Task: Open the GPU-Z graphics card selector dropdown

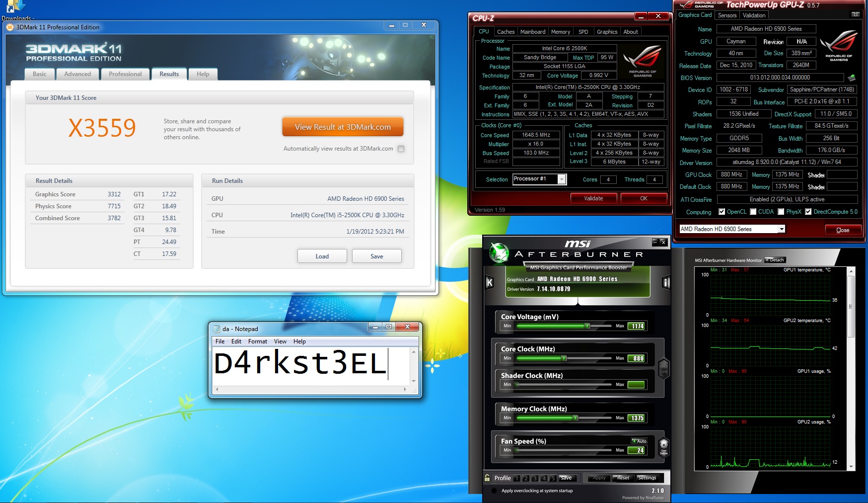Action: [781, 229]
